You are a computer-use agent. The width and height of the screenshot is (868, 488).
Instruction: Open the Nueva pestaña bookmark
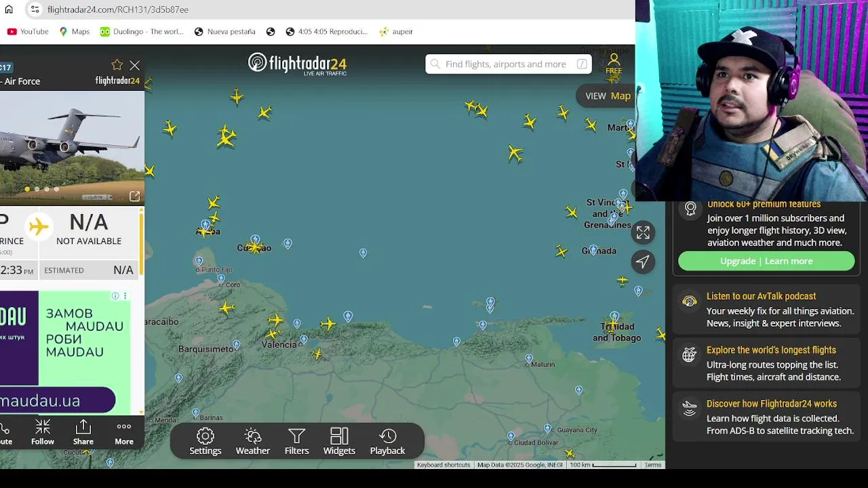[x=224, y=31]
